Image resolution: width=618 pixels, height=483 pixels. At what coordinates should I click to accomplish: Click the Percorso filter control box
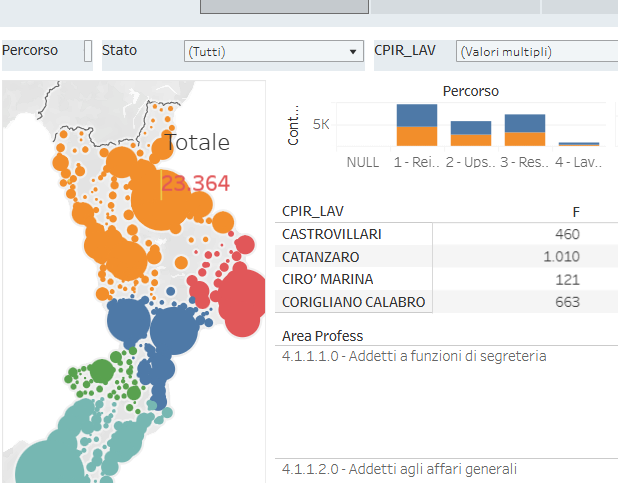point(88,51)
